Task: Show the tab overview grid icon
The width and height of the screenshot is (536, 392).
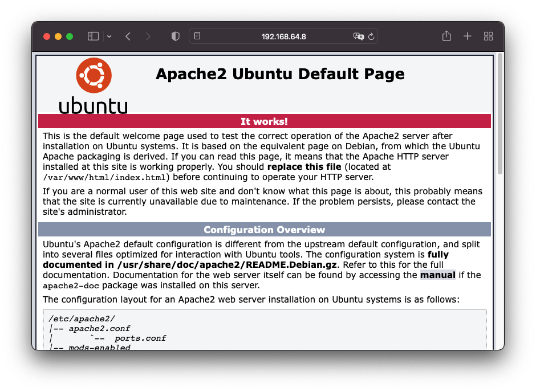Action: 488,36
